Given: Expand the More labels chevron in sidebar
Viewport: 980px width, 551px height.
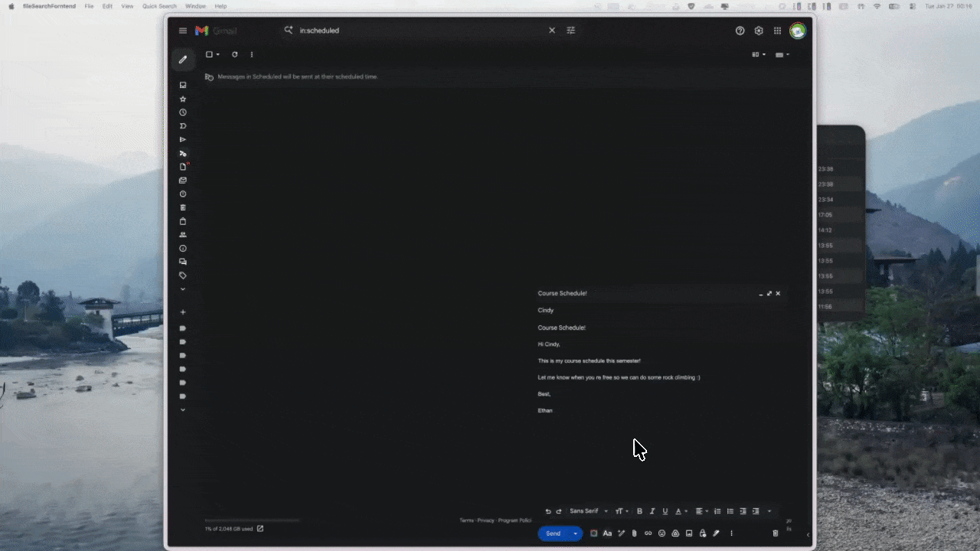Looking at the screenshot, I should [x=182, y=289].
